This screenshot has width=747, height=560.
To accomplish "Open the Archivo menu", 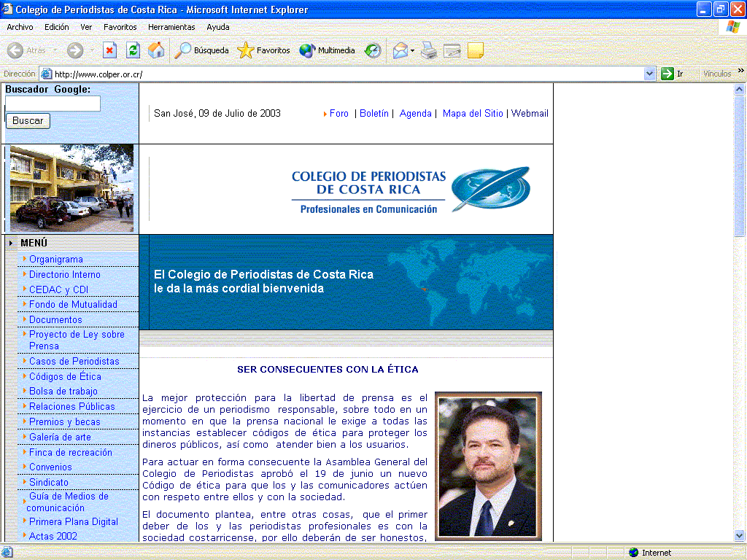I will point(20,27).
